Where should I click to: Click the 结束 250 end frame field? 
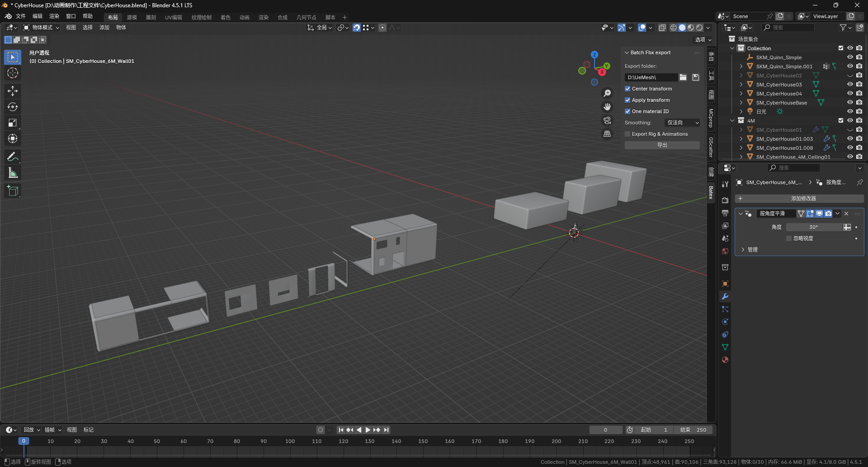pos(693,430)
